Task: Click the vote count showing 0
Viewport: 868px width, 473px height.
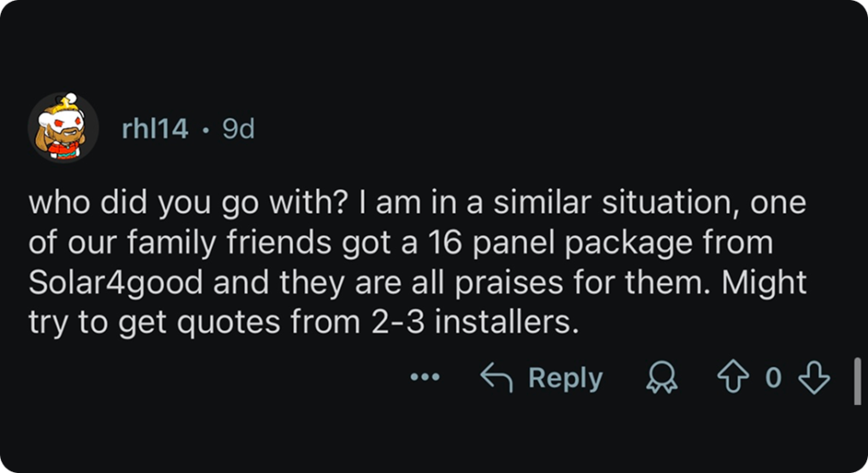Action: 773,378
